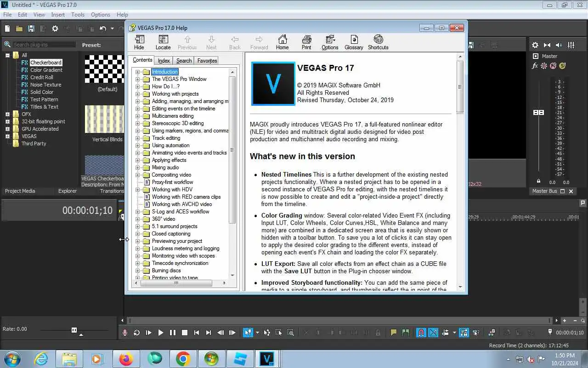Open Mixing Console from Master Bus panel
Viewport: 588px width, 368px height.
coord(571,45)
